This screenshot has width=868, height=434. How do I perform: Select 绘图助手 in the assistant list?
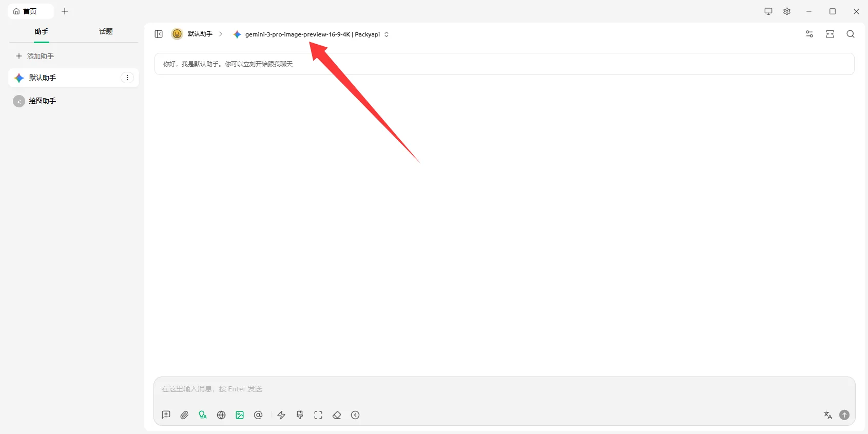coord(43,101)
